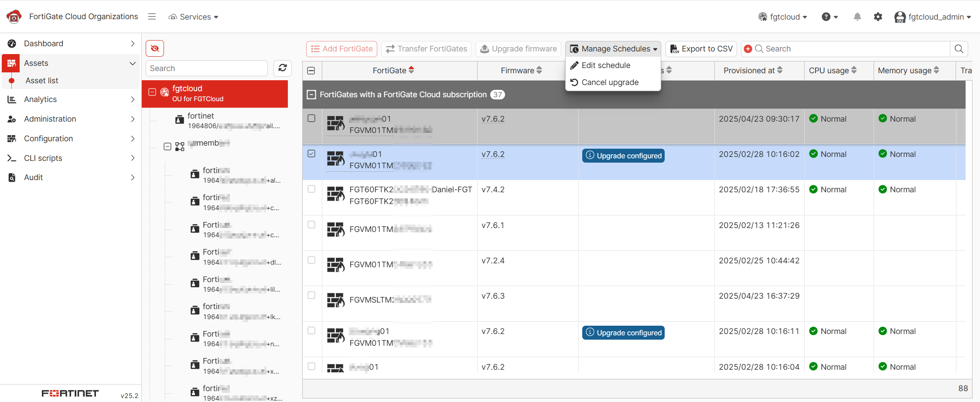Check the row provisioned 2025/04/23 09:30:17
The image size is (980, 402).
point(311,118)
